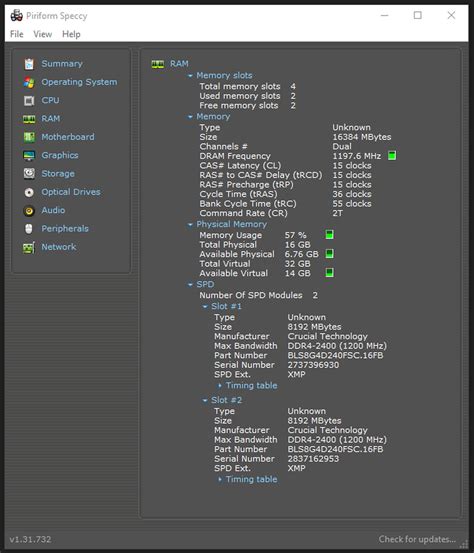Click the Number Of SPD Modules row
474x553 pixels.
click(259, 296)
